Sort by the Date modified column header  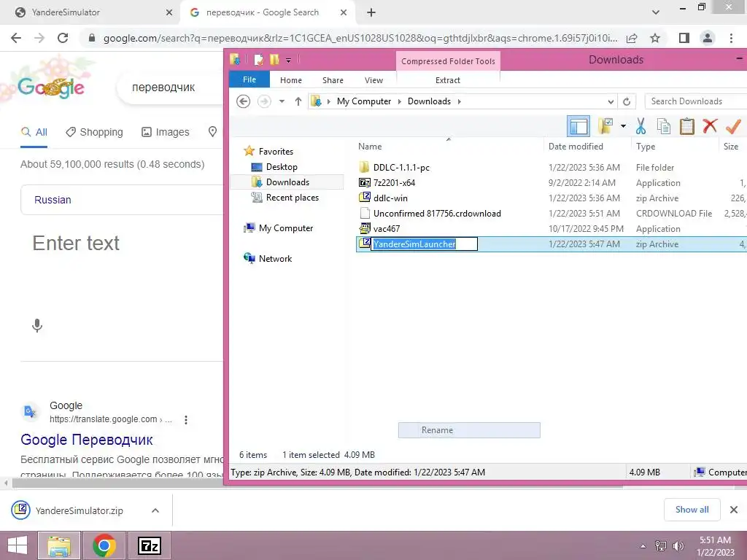click(576, 147)
